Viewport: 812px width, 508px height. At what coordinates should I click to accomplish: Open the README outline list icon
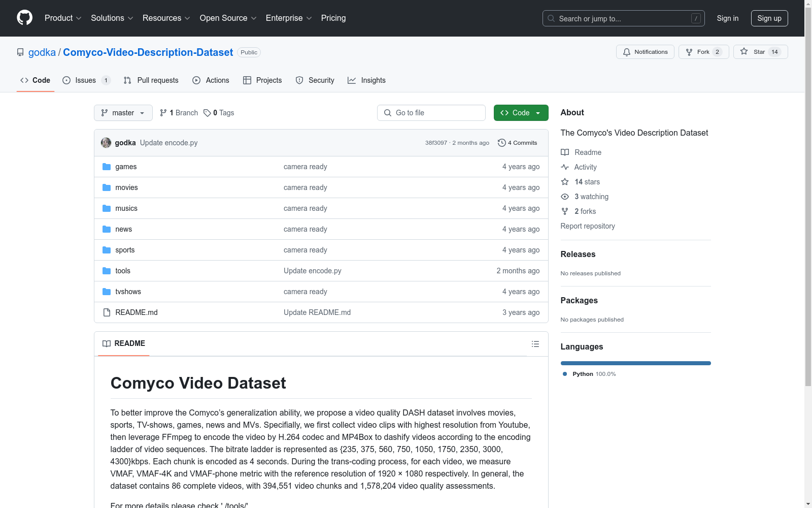click(x=535, y=344)
